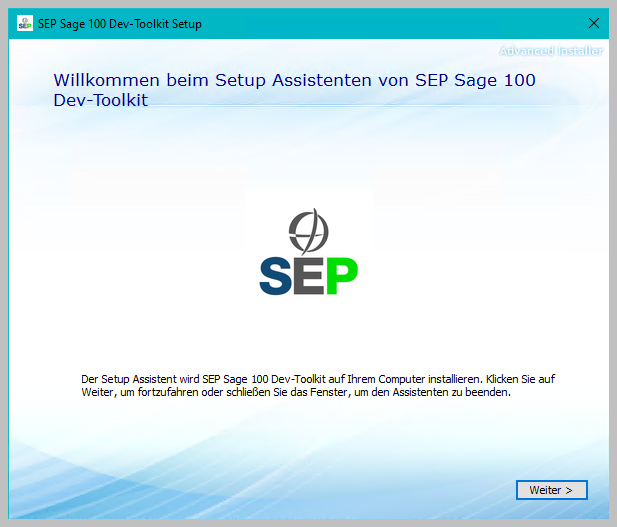Click the SEP icon in the title bar
The width and height of the screenshot is (617, 527).
click(25, 24)
